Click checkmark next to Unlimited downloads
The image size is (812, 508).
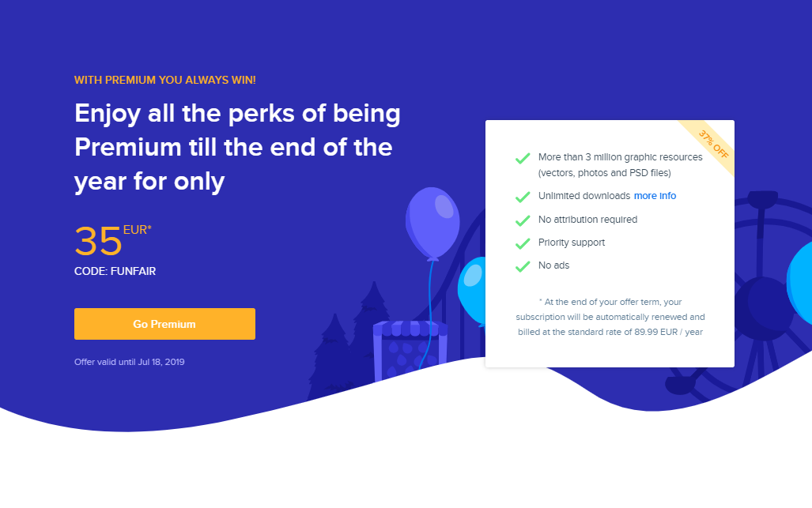click(x=522, y=197)
